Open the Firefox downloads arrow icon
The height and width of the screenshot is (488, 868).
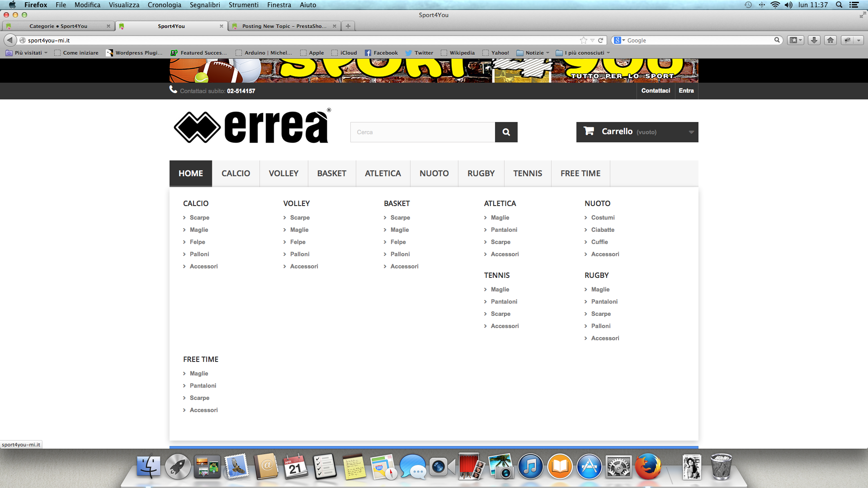point(814,40)
